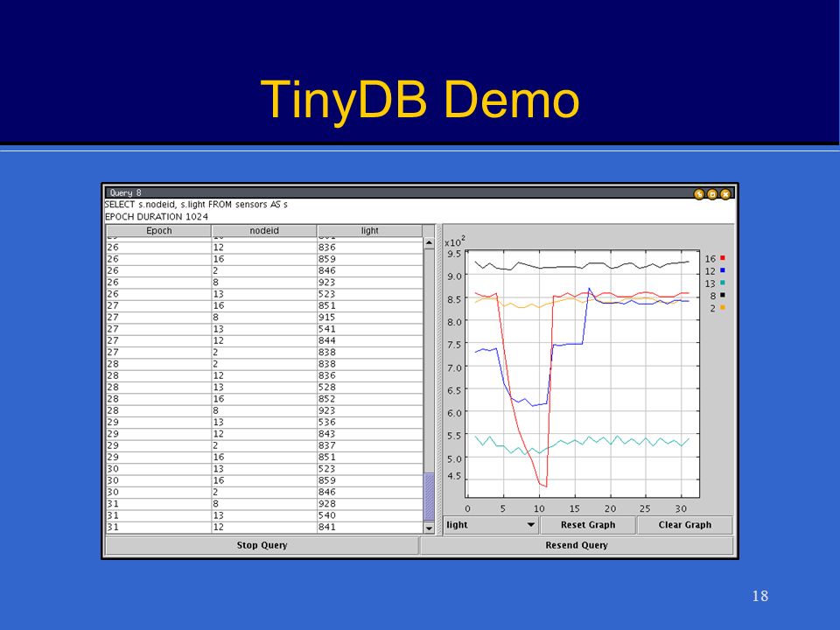Click the Resend Query button
The width and height of the screenshot is (840, 630).
(x=577, y=545)
